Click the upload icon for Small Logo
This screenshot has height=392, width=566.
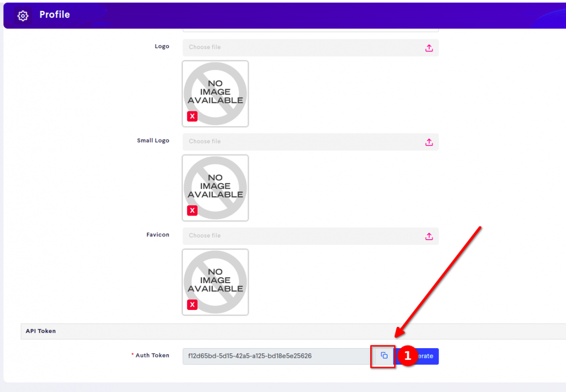[429, 142]
